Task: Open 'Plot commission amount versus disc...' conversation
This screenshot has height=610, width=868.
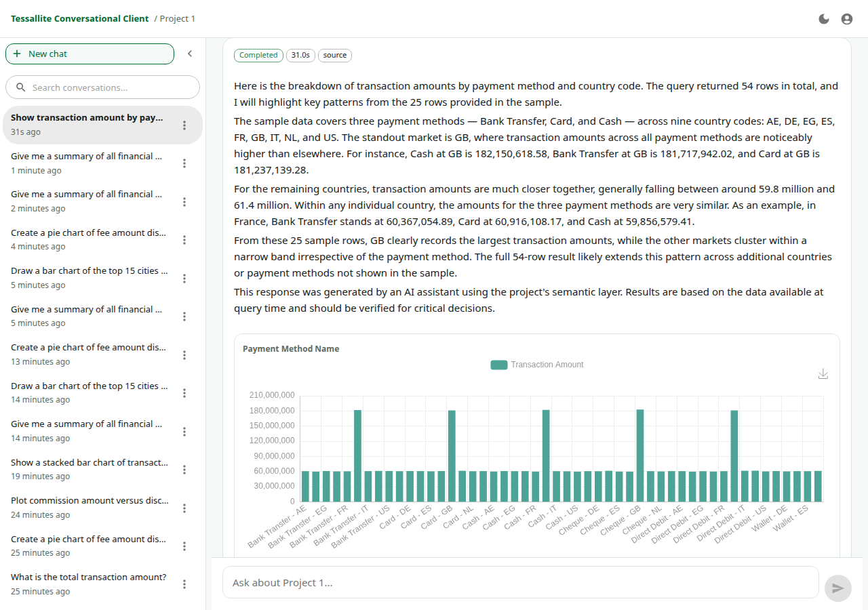Action: 102,508
